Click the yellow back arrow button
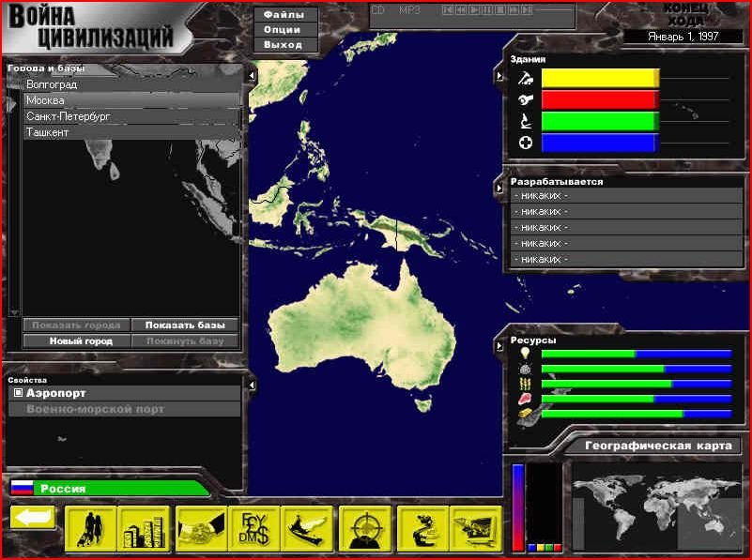Screen dimensions: 752x560 coord(33,518)
